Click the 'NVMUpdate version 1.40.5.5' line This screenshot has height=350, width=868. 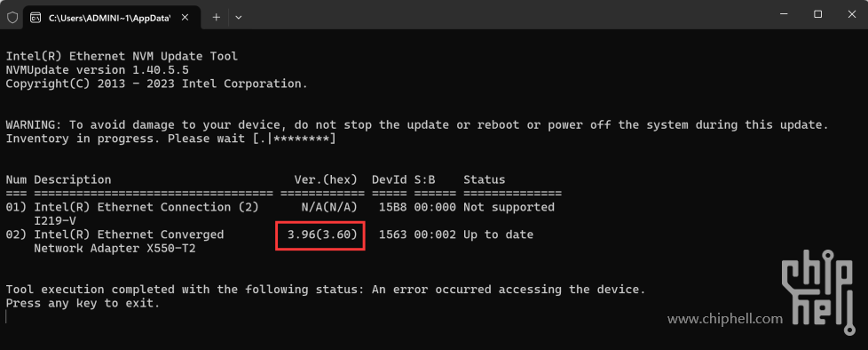pos(98,70)
